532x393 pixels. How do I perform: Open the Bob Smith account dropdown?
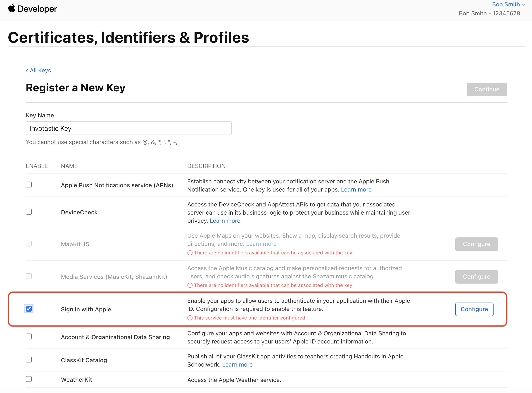pos(508,5)
